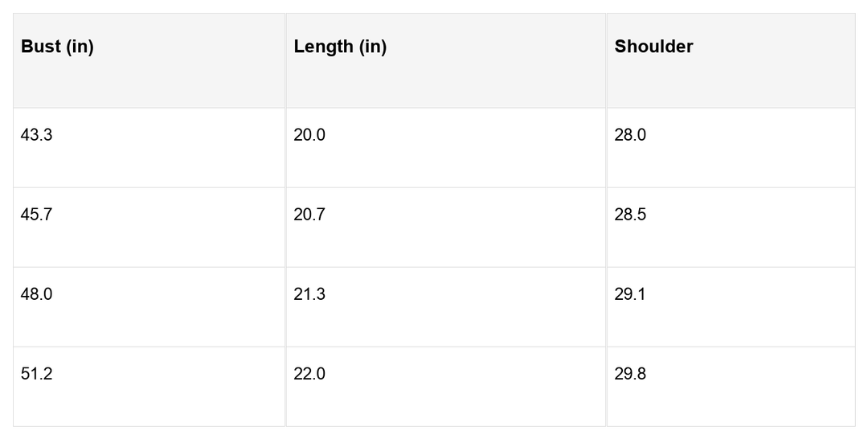
Task: Select the bust value in the last row
Action: click(x=37, y=374)
